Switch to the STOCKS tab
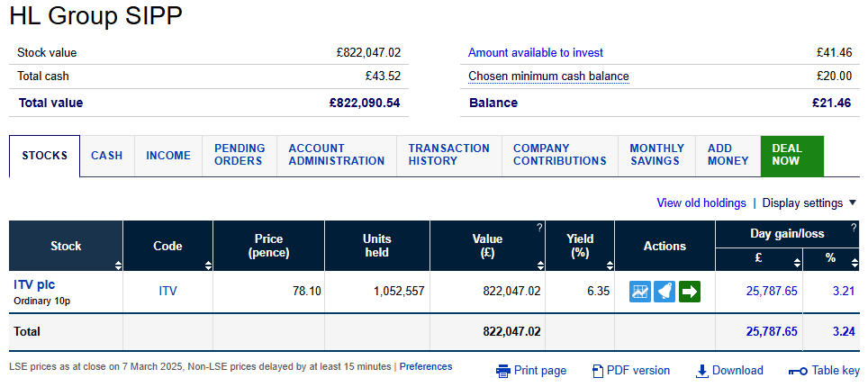Viewport: 868px width, 387px height. (x=45, y=156)
